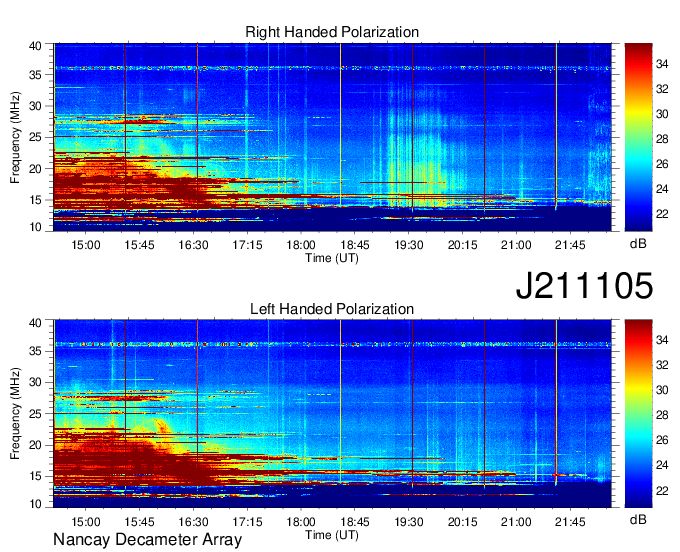Click the 30 MHz tick on bottom plot
The width and height of the screenshot is (680, 552).
tap(35, 382)
